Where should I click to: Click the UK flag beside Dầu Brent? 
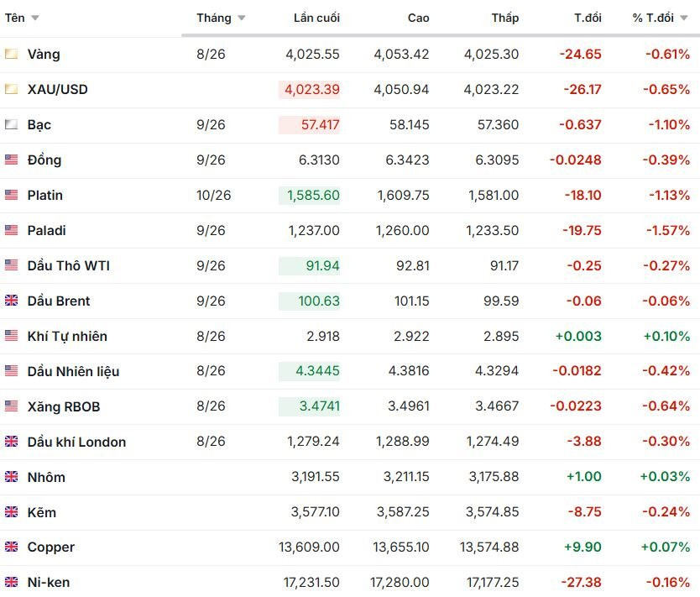[11, 301]
